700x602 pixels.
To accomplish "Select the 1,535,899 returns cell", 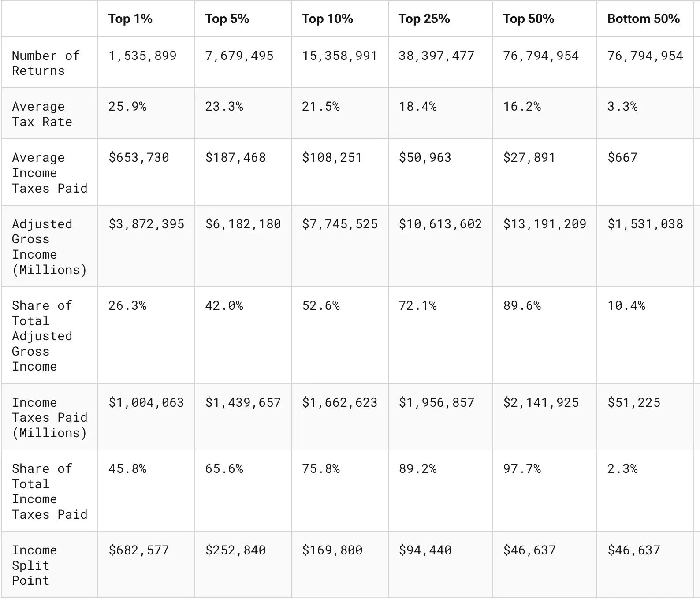I will 142,56.
